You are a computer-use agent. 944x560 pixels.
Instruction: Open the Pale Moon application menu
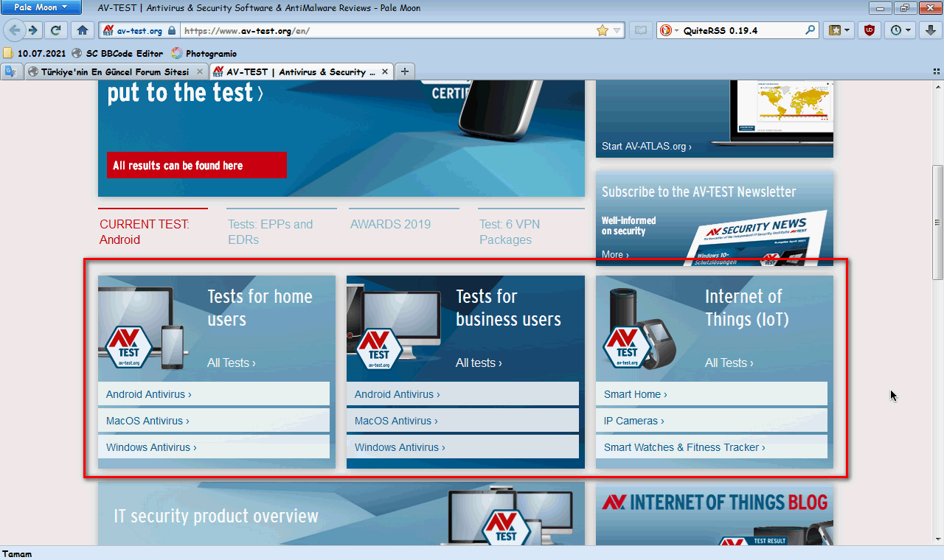pos(41,7)
